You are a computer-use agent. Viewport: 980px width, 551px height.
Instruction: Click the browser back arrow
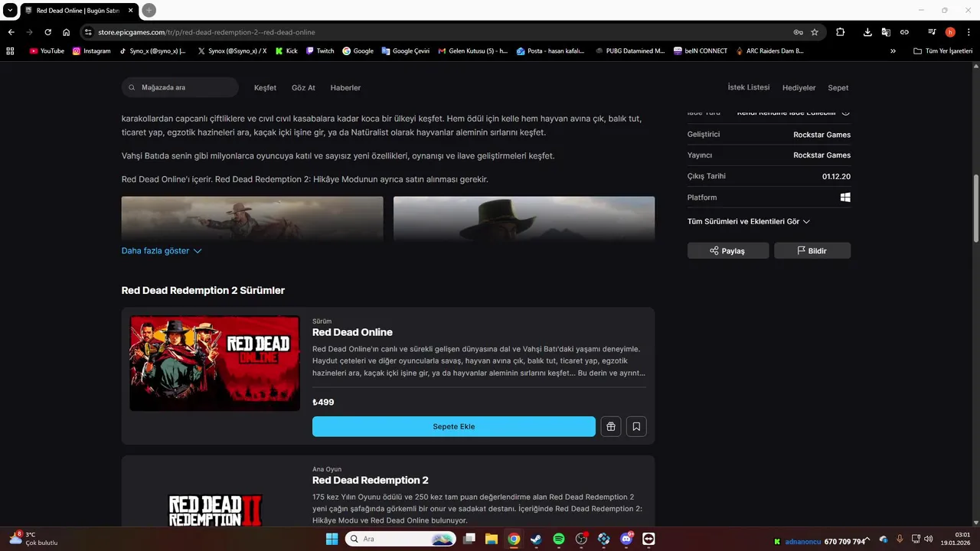[11, 32]
